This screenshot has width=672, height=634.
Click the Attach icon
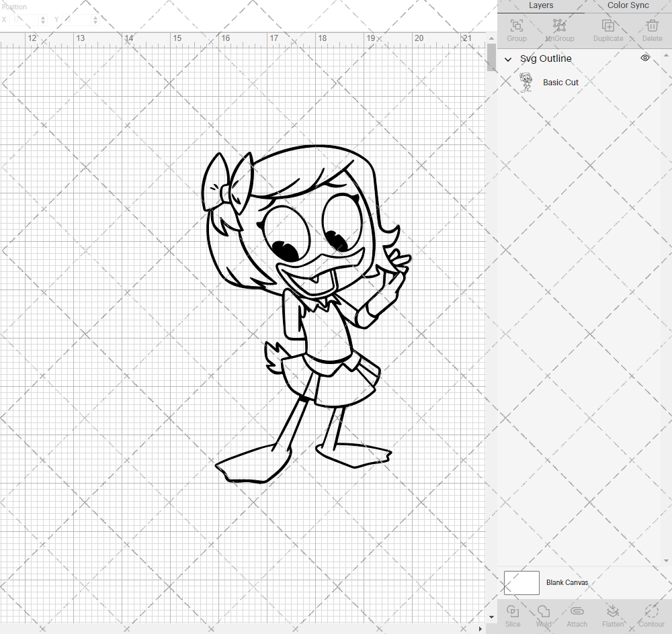click(x=577, y=611)
